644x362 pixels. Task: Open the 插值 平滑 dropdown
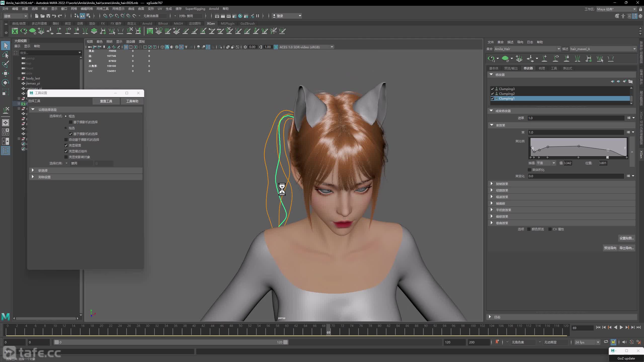coord(546,163)
